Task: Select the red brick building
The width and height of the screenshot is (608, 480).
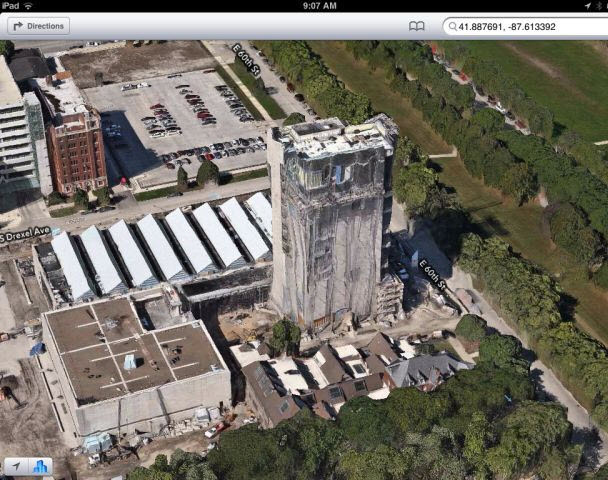Action: click(x=74, y=140)
